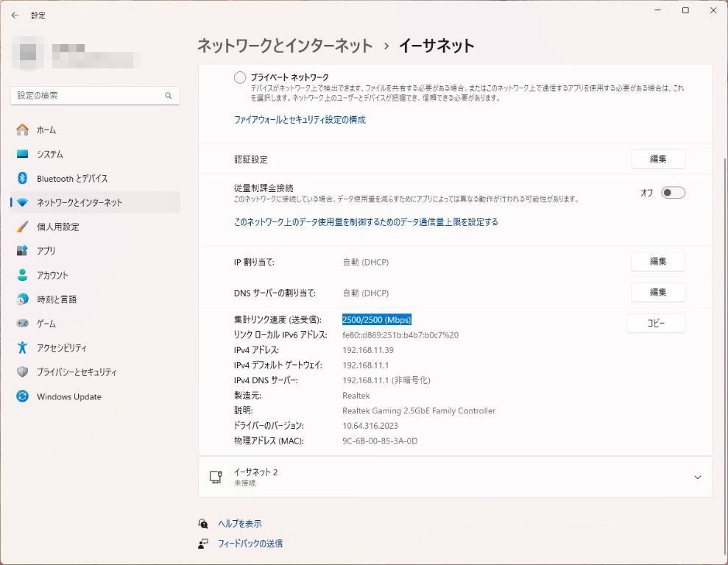Toggle the 従量制課金接続 switch
This screenshot has width=728, height=565.
tap(673, 193)
